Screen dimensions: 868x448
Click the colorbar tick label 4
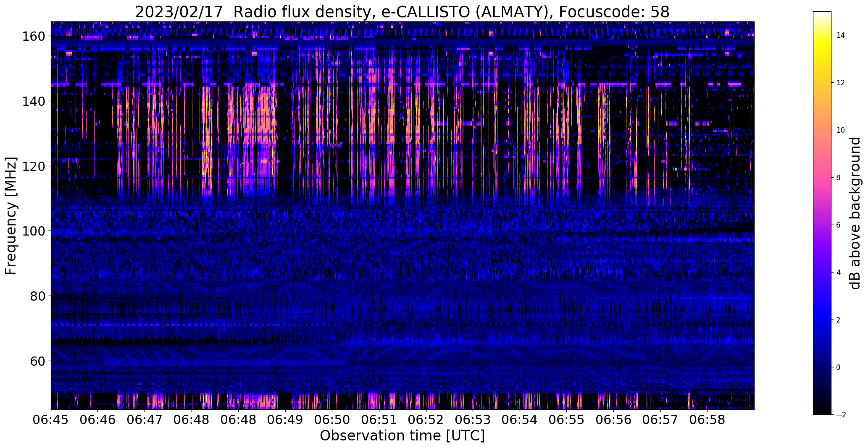pyautogui.click(x=839, y=272)
